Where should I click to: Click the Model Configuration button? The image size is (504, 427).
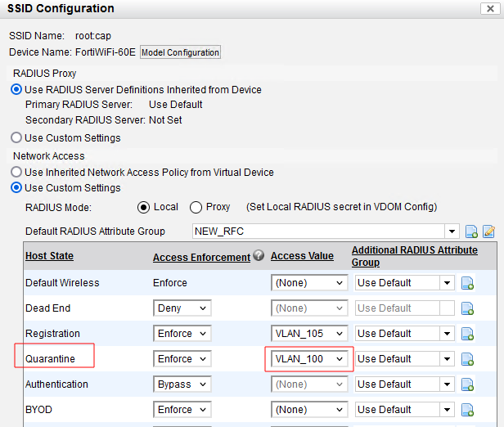[180, 52]
